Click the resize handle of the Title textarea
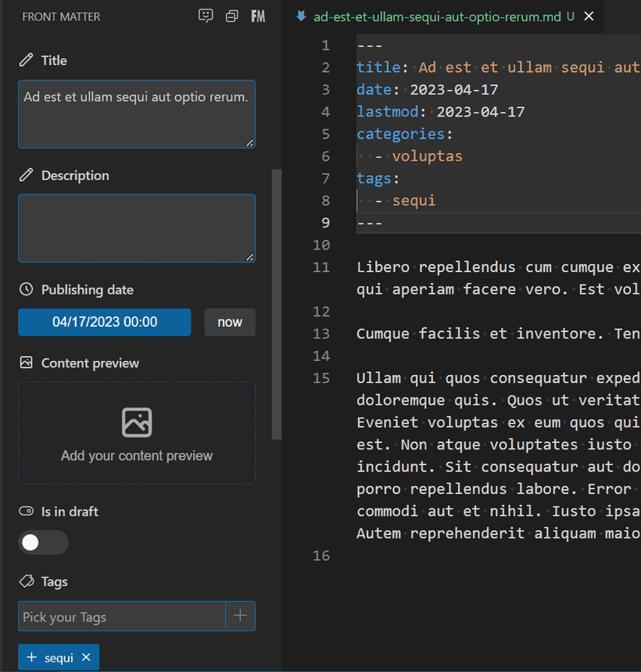The image size is (641, 672). tap(250, 143)
